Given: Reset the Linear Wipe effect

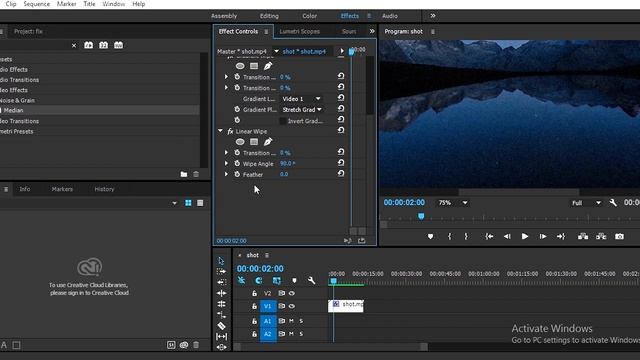Looking at the screenshot, I should point(340,131).
